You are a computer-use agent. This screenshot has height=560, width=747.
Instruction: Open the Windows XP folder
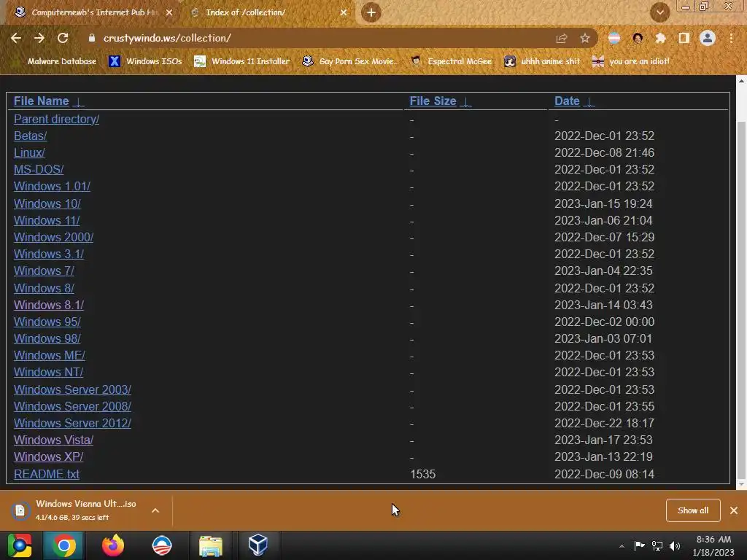(x=48, y=456)
